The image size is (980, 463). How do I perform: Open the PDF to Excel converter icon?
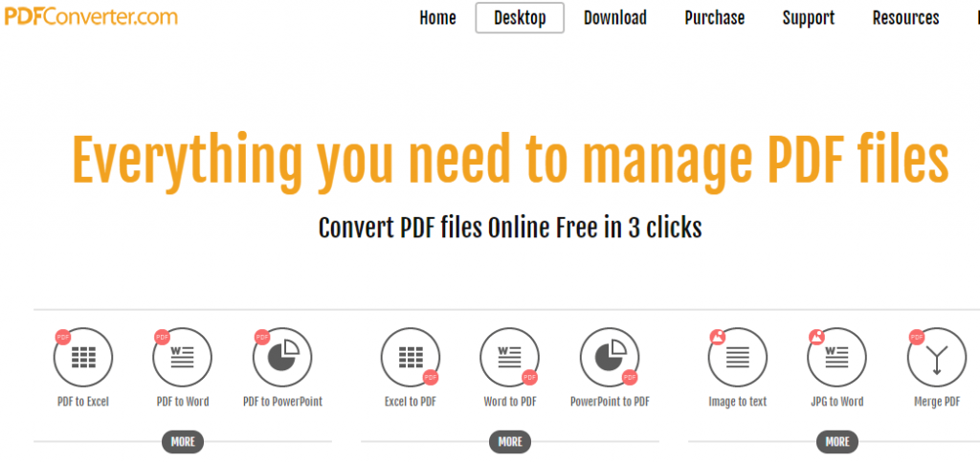pos(83,358)
